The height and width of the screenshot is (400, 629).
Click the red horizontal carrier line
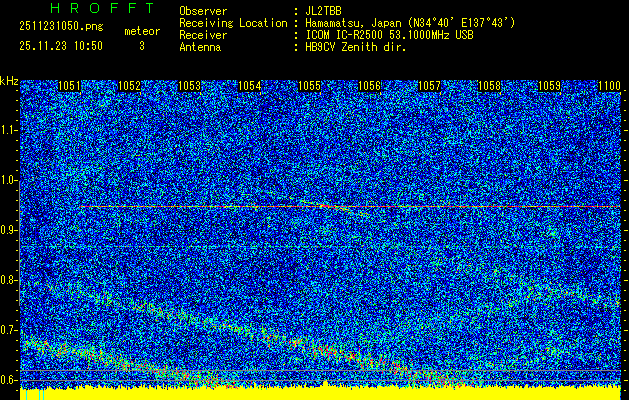click(x=350, y=206)
